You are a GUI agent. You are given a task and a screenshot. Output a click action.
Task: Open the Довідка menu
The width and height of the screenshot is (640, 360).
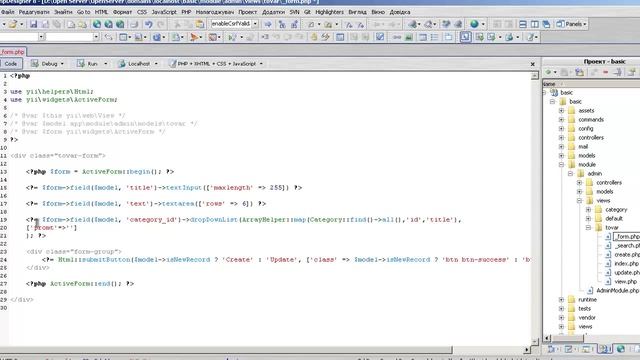click(400, 12)
